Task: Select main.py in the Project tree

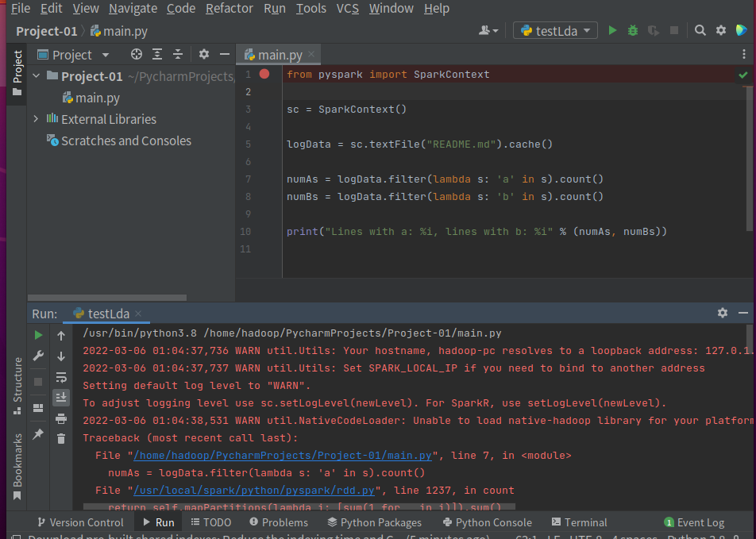Action: 97,98
